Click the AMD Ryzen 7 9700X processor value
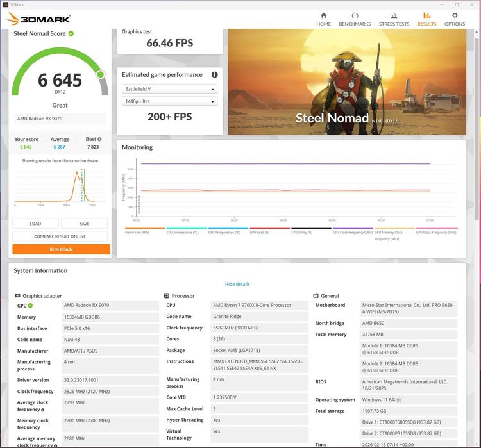 pyautogui.click(x=259, y=305)
